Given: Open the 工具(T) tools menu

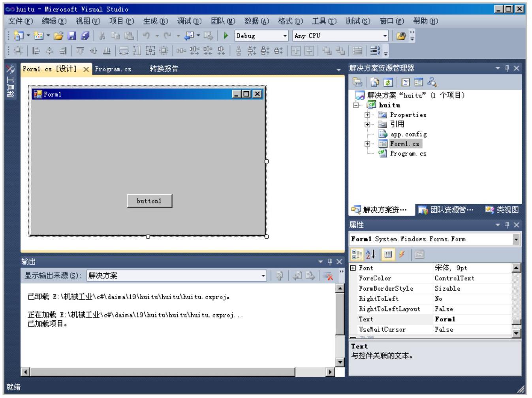Looking at the screenshot, I should click(324, 21).
